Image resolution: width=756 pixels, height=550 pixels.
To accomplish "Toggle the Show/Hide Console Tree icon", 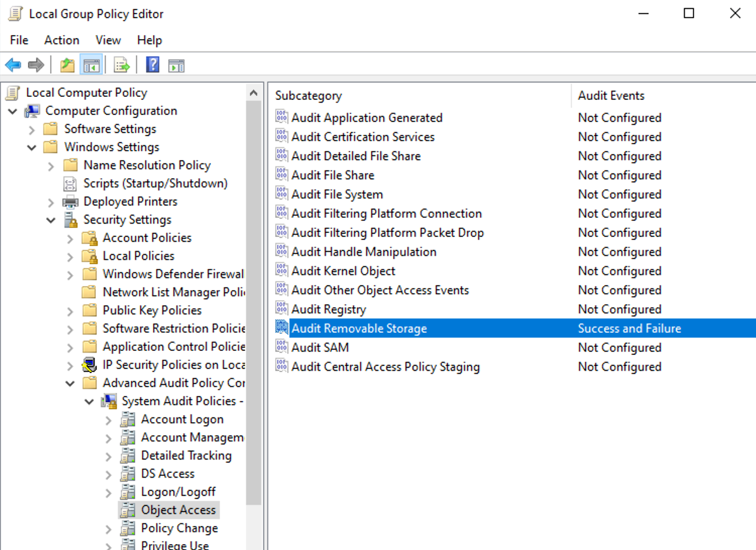I will 91,65.
